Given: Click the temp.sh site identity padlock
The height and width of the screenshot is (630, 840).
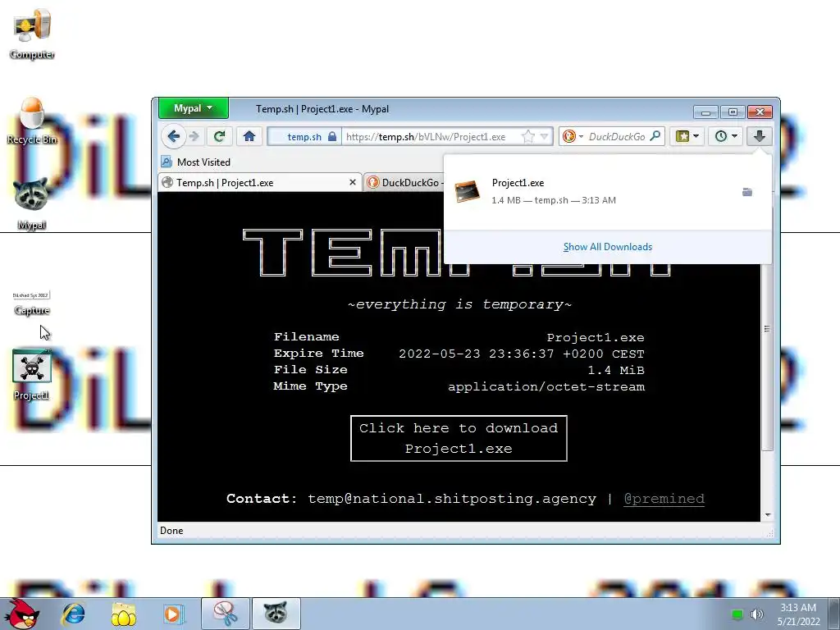Looking at the screenshot, I should coord(332,137).
